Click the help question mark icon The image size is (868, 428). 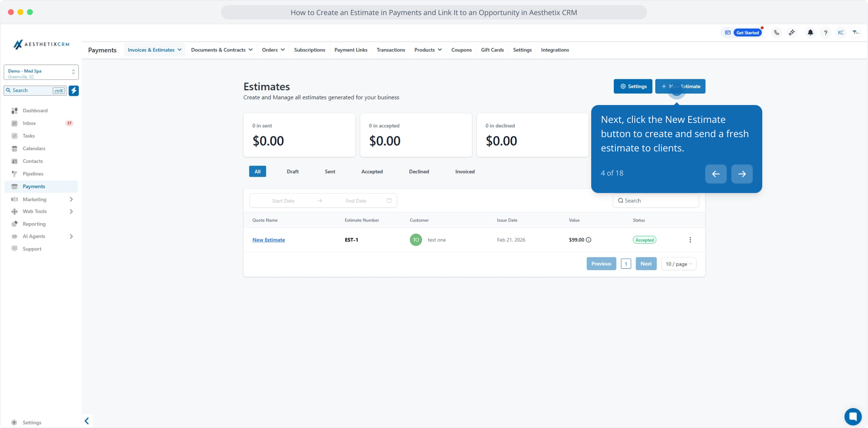[826, 32]
